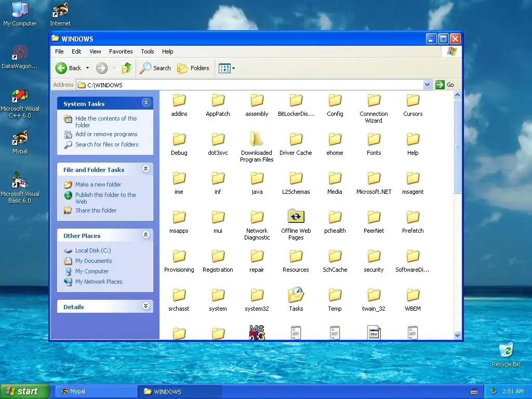Image resolution: width=532 pixels, height=399 pixels.
Task: Switch to Mypal taskbar button
Action: [96, 392]
